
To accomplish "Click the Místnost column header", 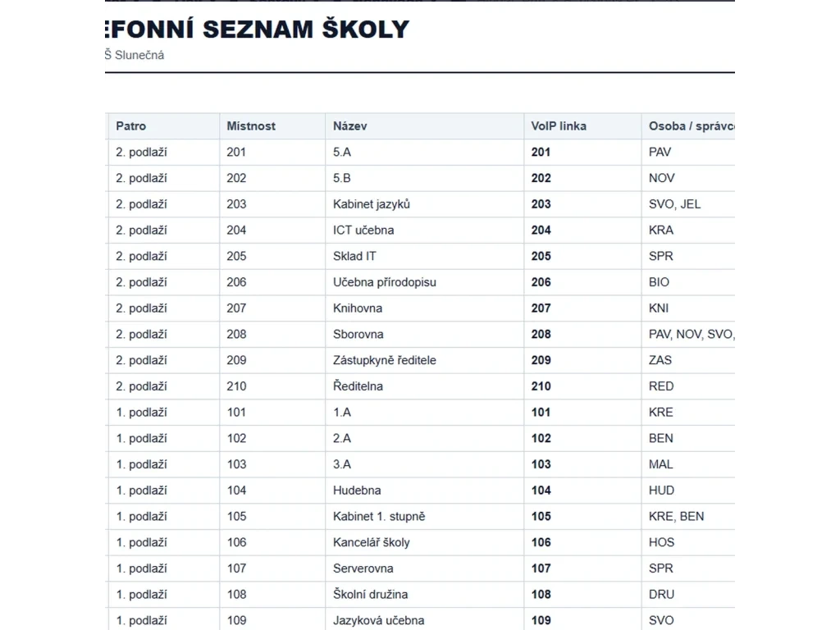I will [251, 126].
